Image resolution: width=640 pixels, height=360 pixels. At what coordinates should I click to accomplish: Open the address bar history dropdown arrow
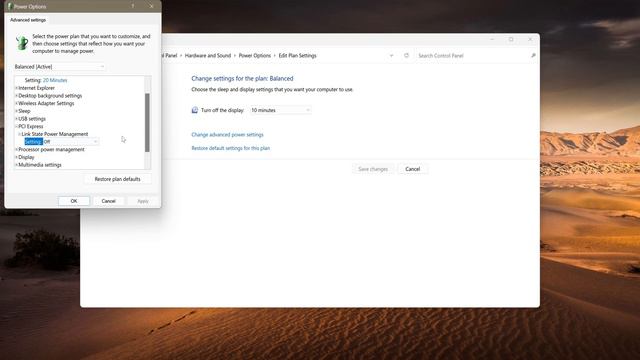click(x=391, y=56)
